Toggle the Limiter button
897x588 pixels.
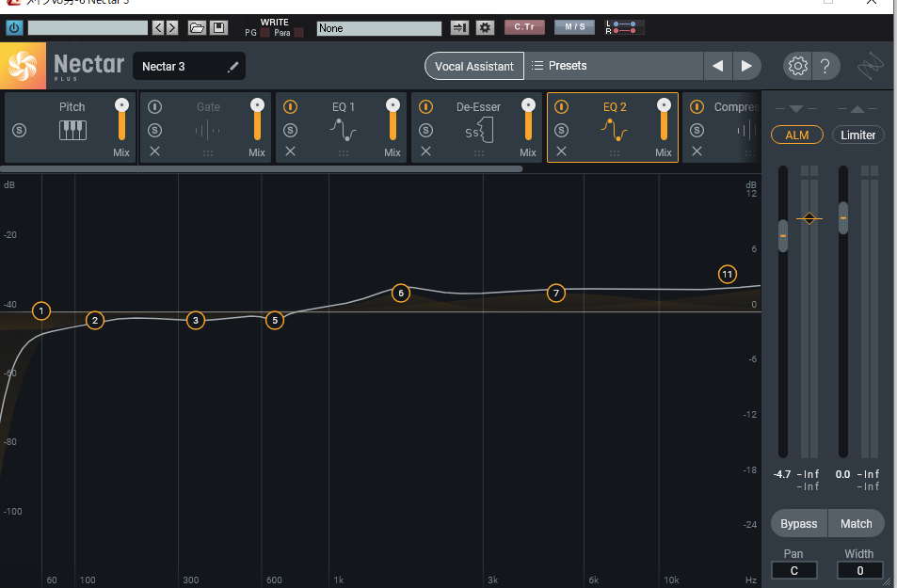[x=858, y=135]
